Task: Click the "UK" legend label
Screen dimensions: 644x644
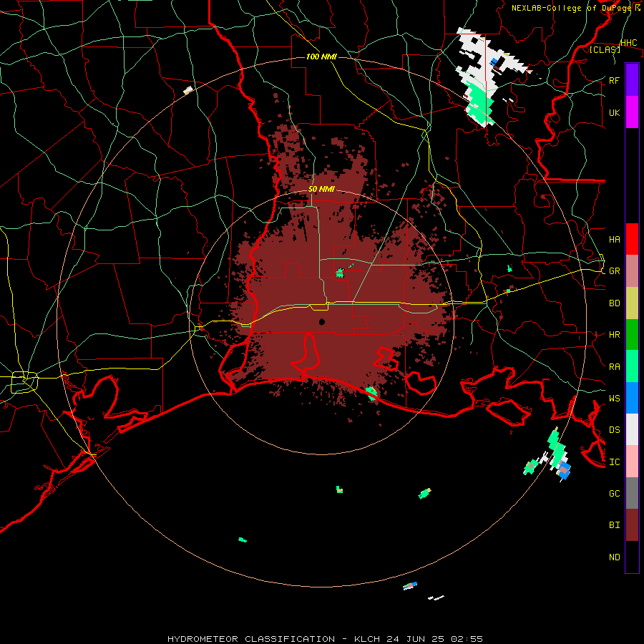Action: (614, 112)
